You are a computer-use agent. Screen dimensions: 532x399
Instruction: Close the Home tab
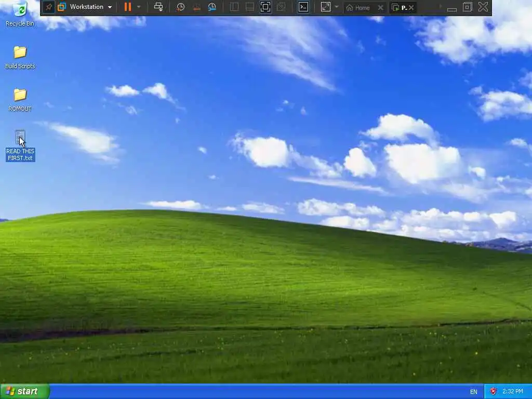click(x=381, y=7)
